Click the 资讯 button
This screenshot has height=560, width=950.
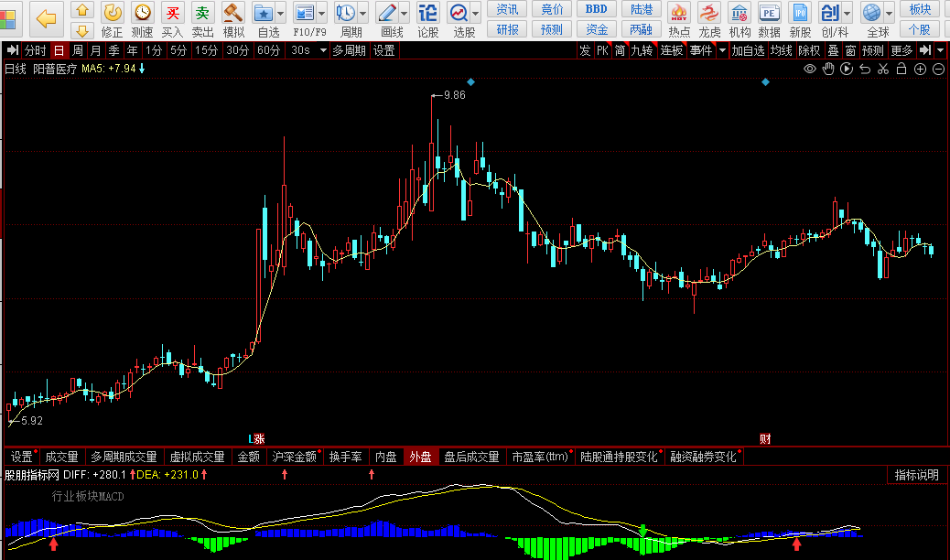coord(507,9)
